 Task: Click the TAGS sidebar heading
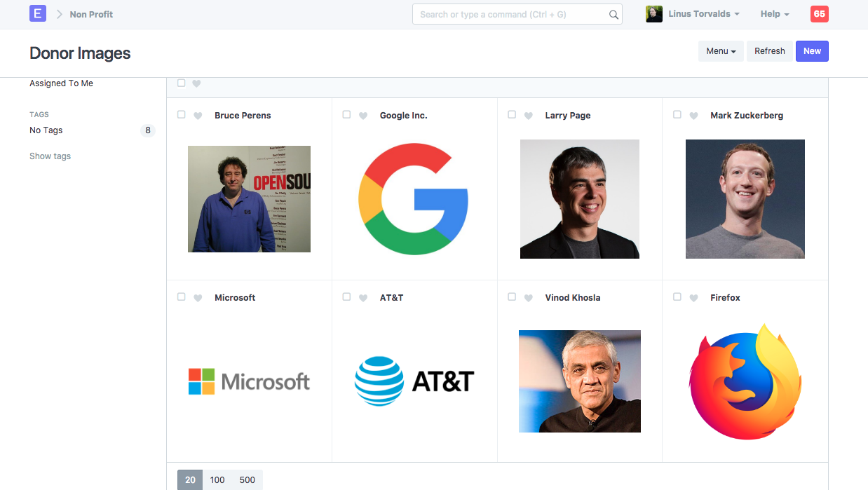tap(39, 114)
